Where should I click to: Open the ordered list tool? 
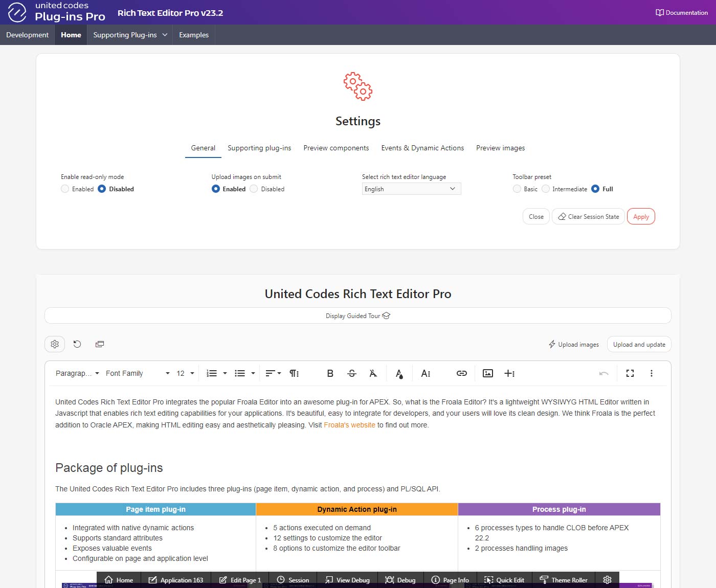click(x=212, y=373)
